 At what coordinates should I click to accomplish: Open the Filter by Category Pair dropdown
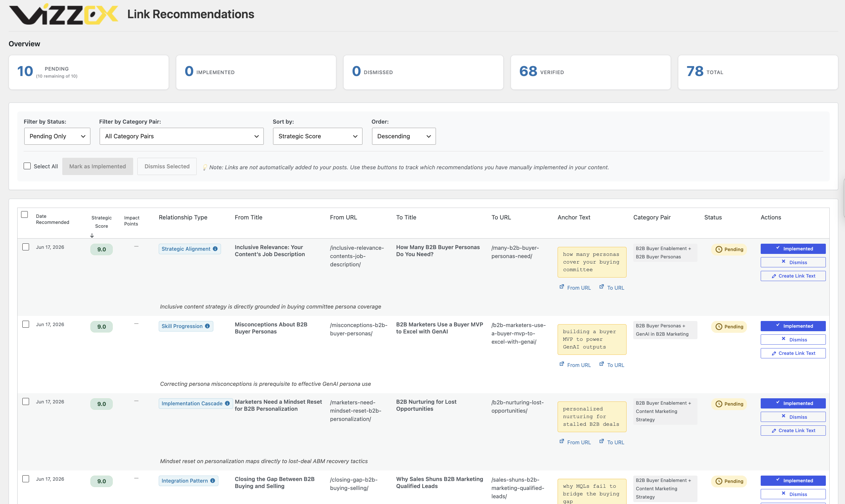pyautogui.click(x=182, y=136)
